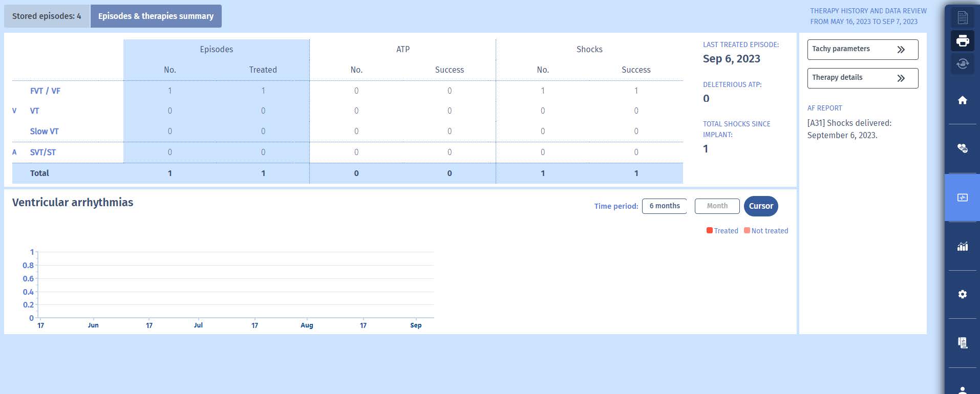Screen dimensions: 980x394
Task: Select the Month time period option
Action: pyautogui.click(x=717, y=206)
